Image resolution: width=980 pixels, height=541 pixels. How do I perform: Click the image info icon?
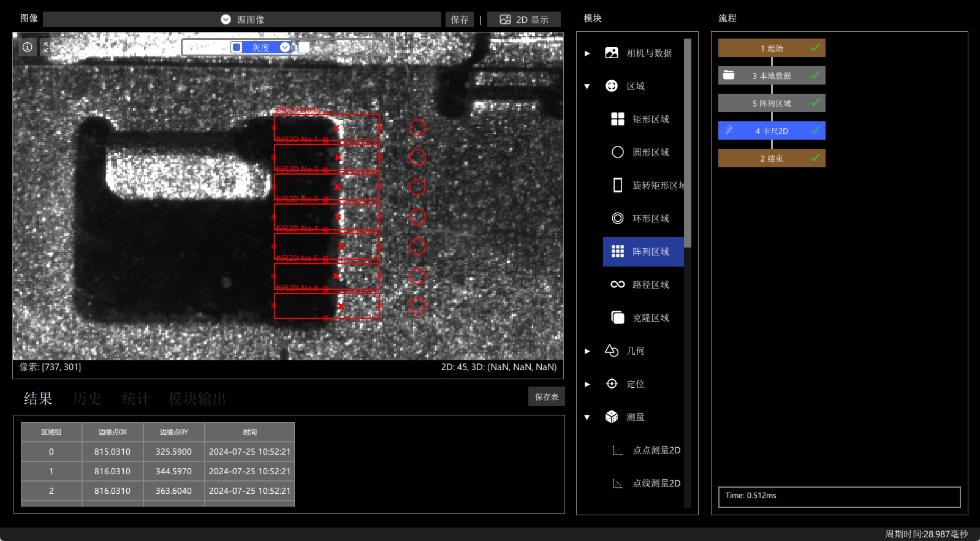coord(28,47)
